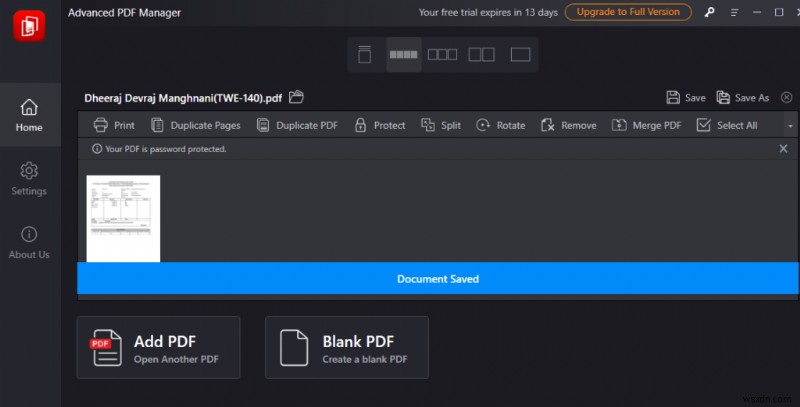
Task: Select the three-column thumbnail view
Action: [x=442, y=54]
